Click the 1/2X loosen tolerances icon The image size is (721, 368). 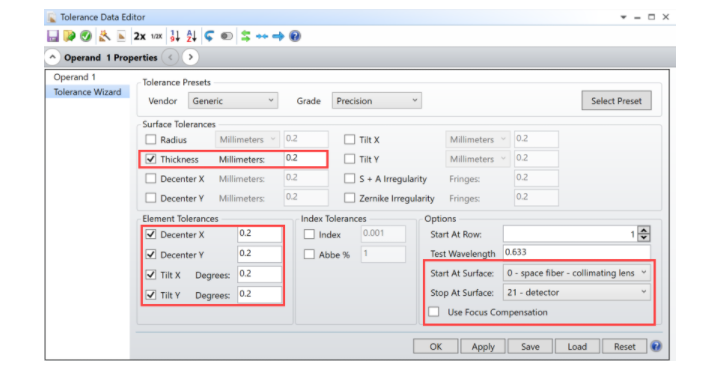point(156,36)
